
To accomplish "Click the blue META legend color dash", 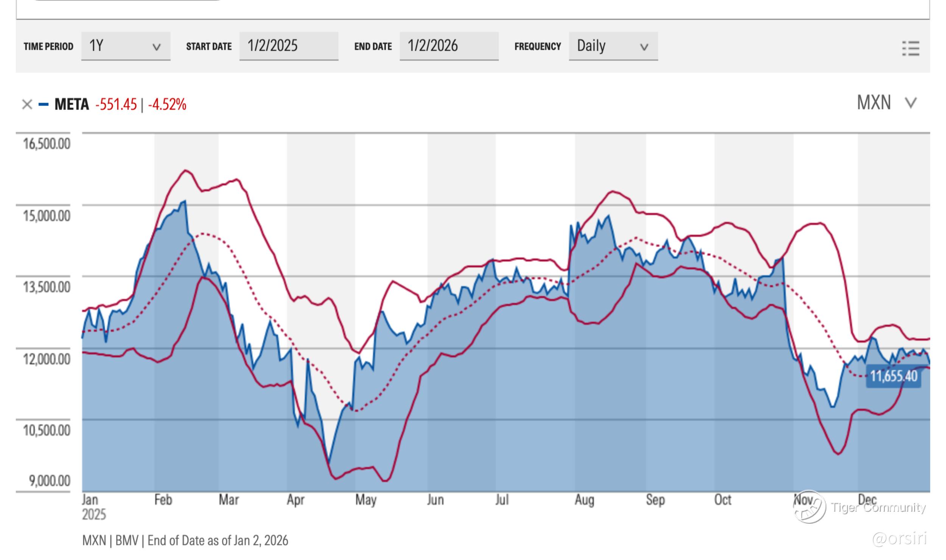I will 44,104.
